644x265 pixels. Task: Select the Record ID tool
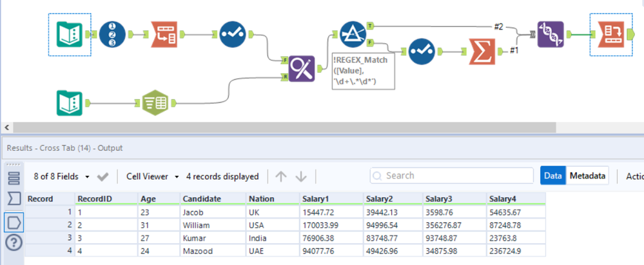pos(112,34)
